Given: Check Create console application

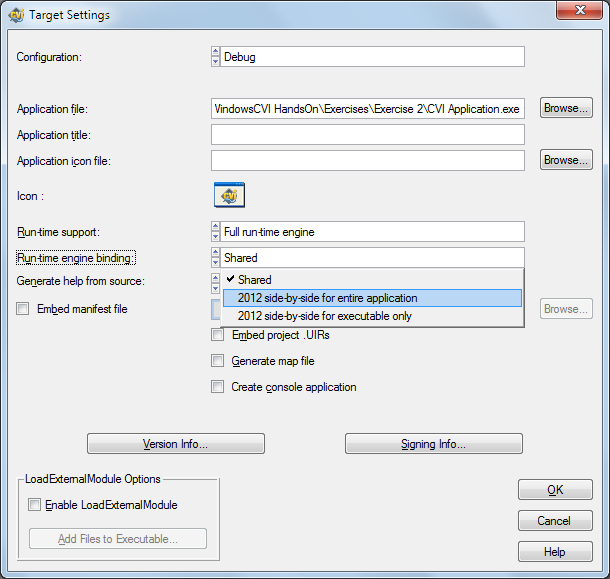Looking at the screenshot, I should tap(217, 387).
